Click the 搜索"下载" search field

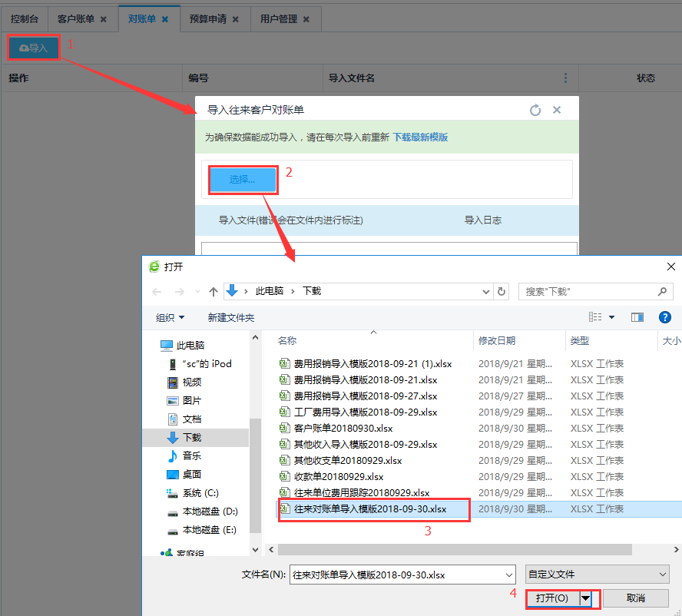tap(588, 292)
